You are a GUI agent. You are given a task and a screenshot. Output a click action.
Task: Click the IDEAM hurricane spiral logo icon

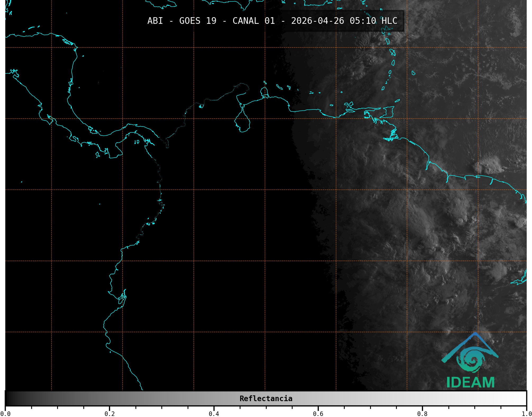pos(471,360)
